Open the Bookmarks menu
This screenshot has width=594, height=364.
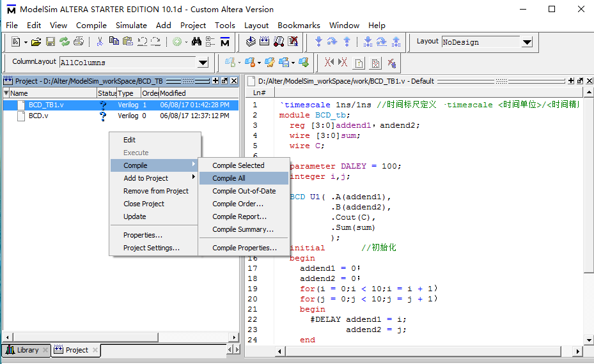[x=299, y=26]
